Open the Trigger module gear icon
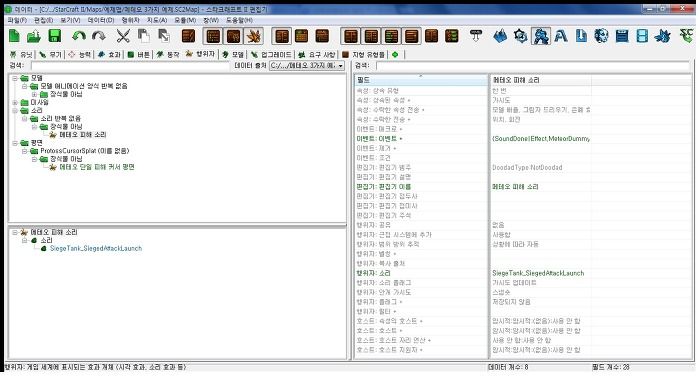700x376 pixels. [x=521, y=36]
